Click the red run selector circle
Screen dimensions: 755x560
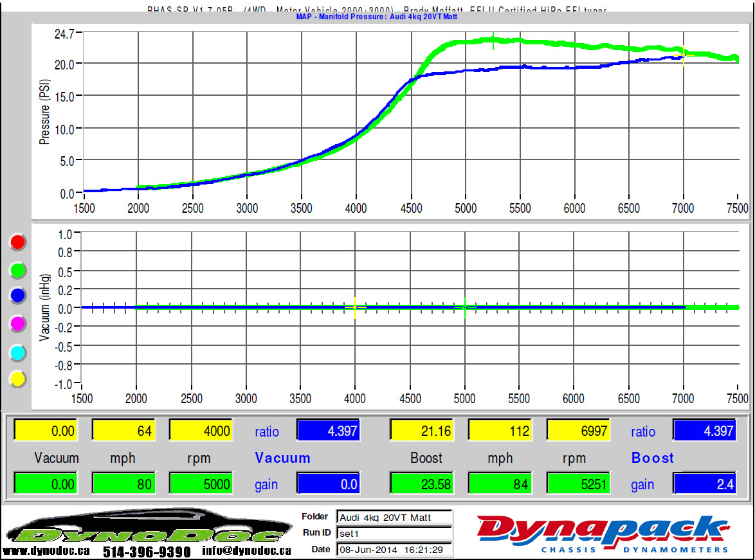click(18, 242)
